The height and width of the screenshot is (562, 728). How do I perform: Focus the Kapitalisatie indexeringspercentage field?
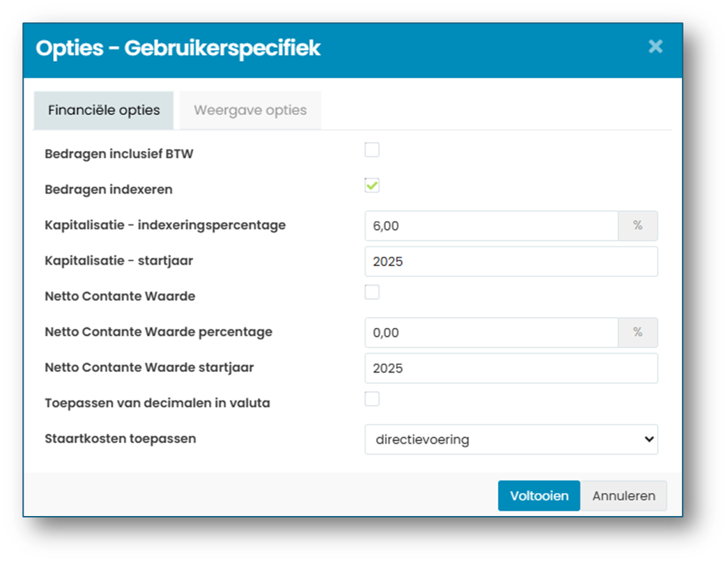pyautogui.click(x=491, y=226)
